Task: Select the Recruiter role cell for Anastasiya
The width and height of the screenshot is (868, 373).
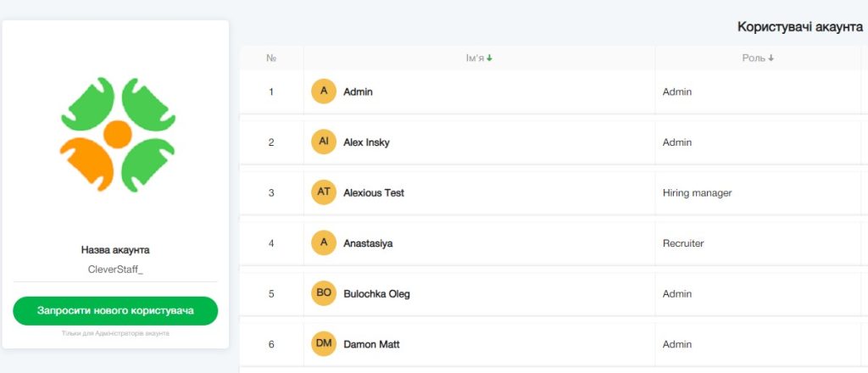Action: [683, 244]
